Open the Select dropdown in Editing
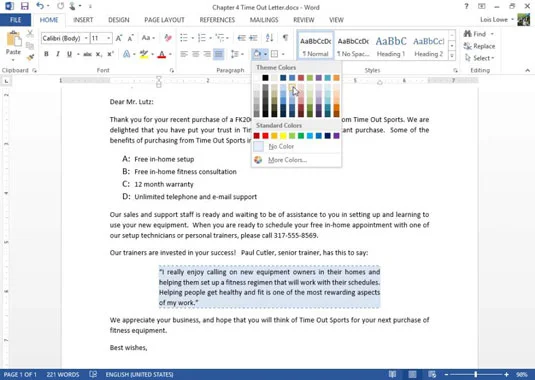Image resolution: width=535 pixels, height=380 pixels. point(479,58)
